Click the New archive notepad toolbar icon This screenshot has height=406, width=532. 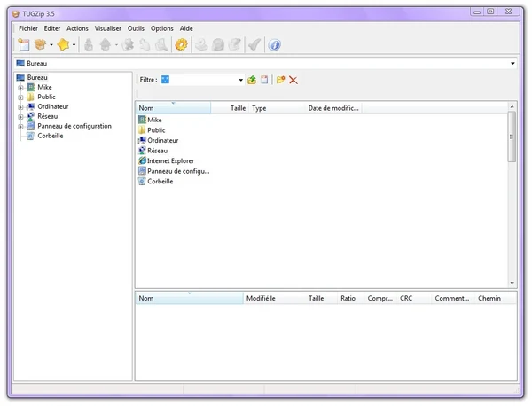tap(24, 45)
